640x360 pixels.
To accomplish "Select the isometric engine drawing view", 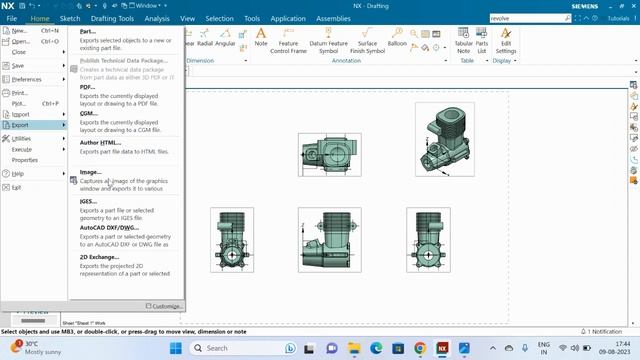I will point(445,139).
